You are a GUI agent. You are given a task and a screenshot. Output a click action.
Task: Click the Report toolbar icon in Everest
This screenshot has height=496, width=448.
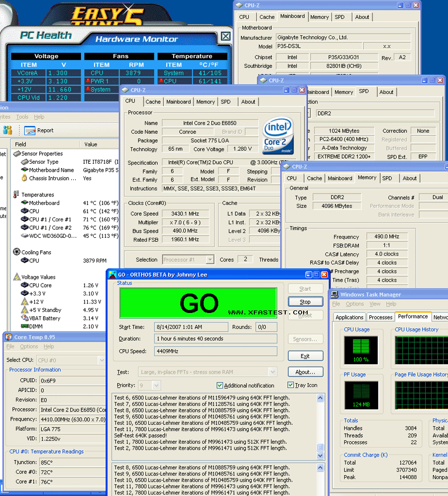click(30, 130)
